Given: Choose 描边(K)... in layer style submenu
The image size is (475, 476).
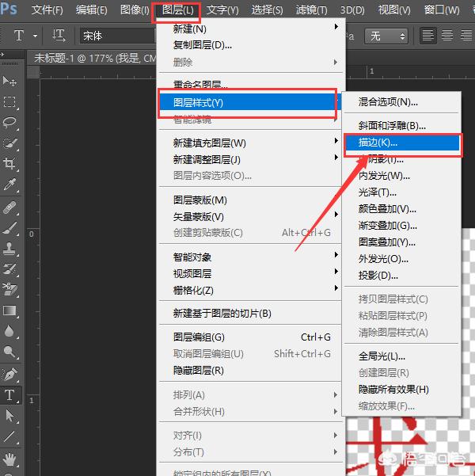Looking at the screenshot, I should [402, 142].
